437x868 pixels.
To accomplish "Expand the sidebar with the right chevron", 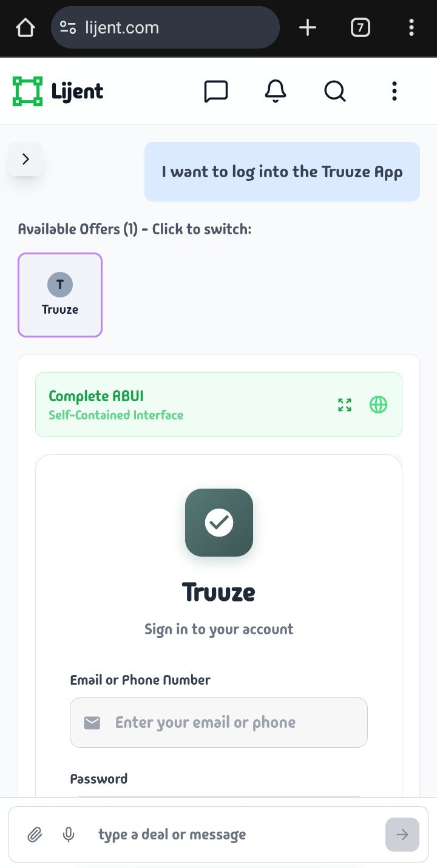I will (x=25, y=158).
